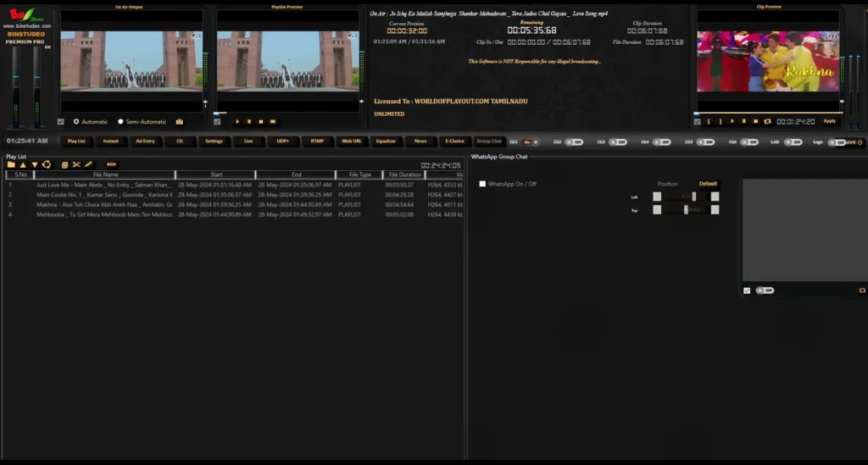Stop the Clip Preview
The height and width of the screenshot is (465, 868).
pyautogui.click(x=755, y=122)
